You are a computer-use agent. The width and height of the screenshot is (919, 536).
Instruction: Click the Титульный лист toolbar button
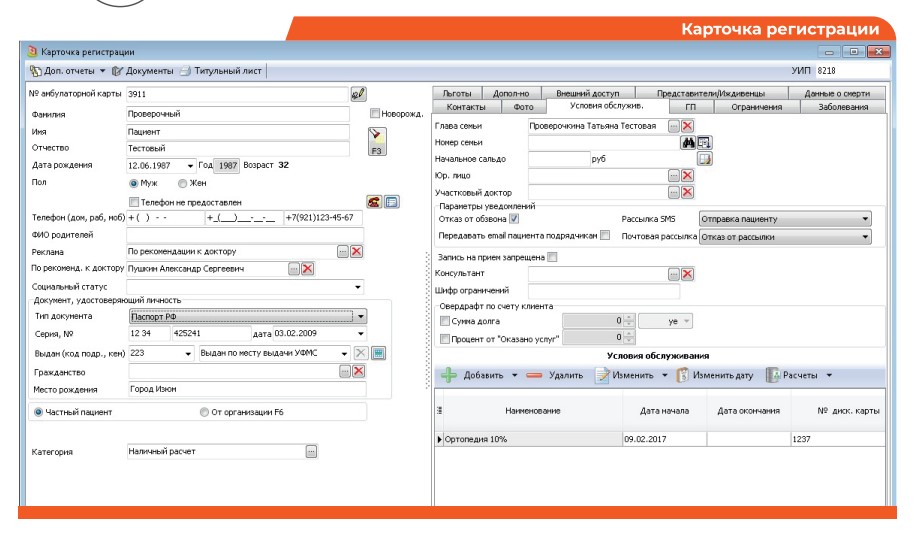pos(221,71)
